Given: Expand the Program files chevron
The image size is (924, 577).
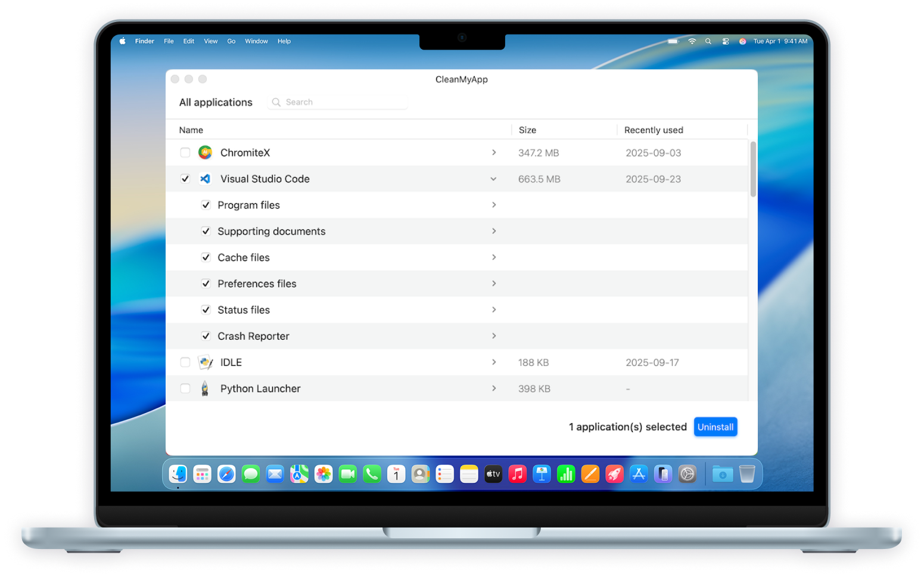Looking at the screenshot, I should tap(493, 205).
